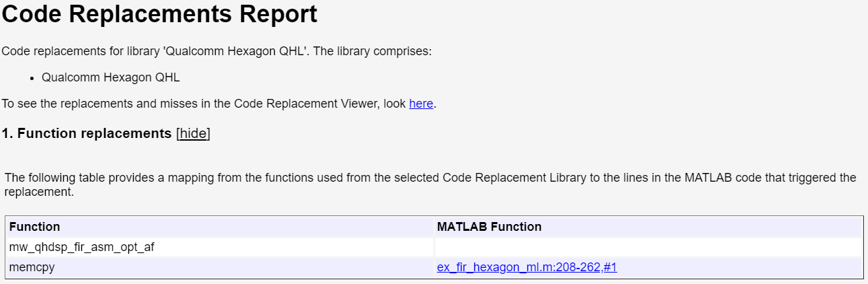The height and width of the screenshot is (284, 868).
Task: Open the 'here' Code Replacement Viewer link
Action: coord(421,104)
